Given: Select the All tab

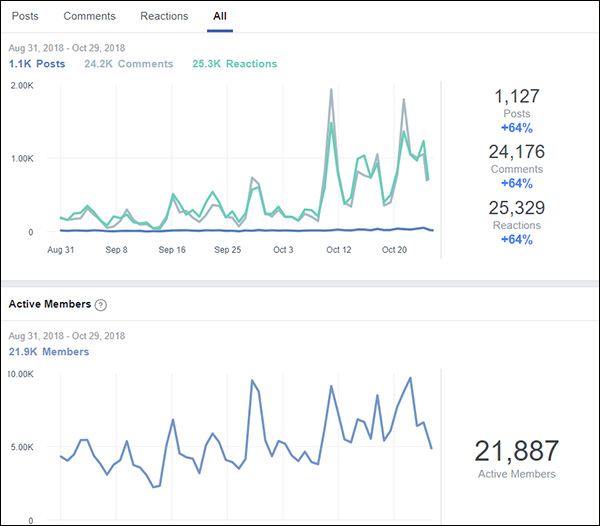Looking at the screenshot, I should pos(220,16).
